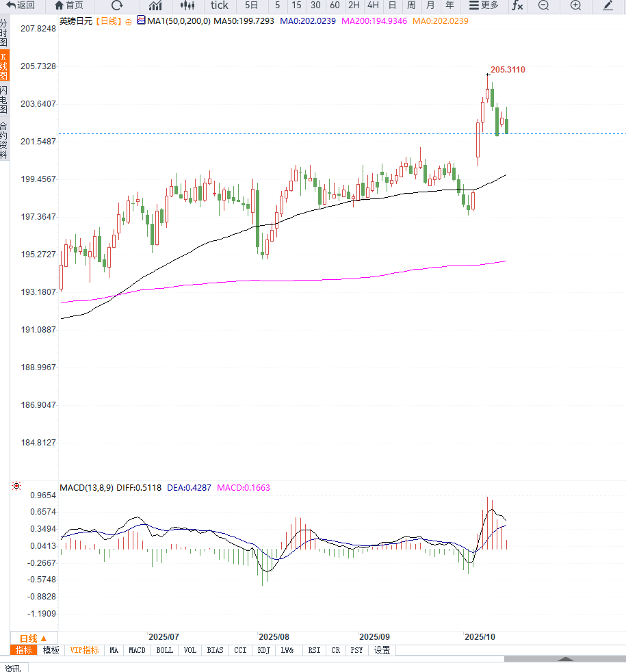The width and height of the screenshot is (626, 672).
Task: Choose the RSI indicator
Action: pyautogui.click(x=314, y=650)
